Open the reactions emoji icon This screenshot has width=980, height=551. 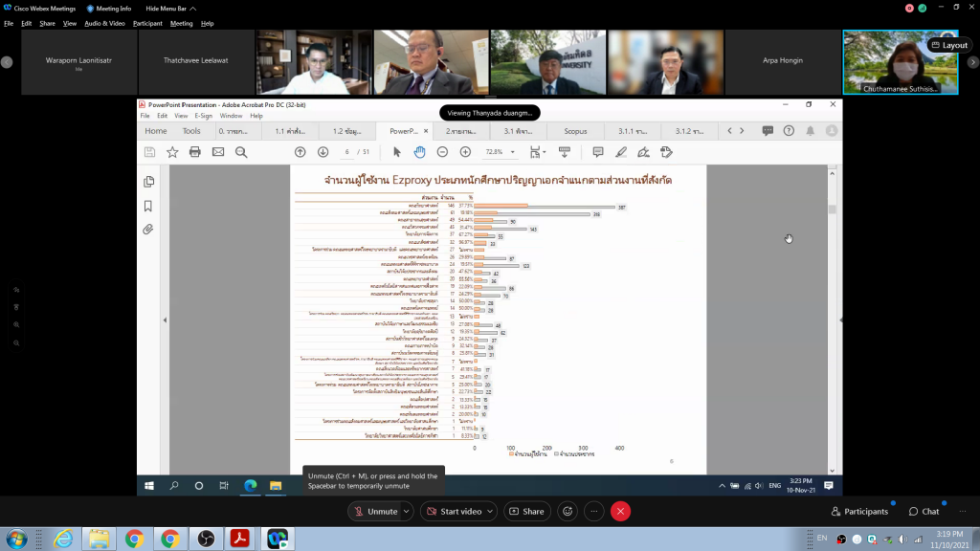(x=568, y=512)
